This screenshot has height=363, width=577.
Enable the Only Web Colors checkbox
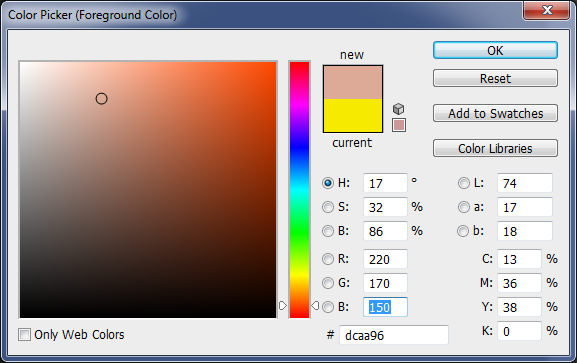pyautogui.click(x=24, y=335)
